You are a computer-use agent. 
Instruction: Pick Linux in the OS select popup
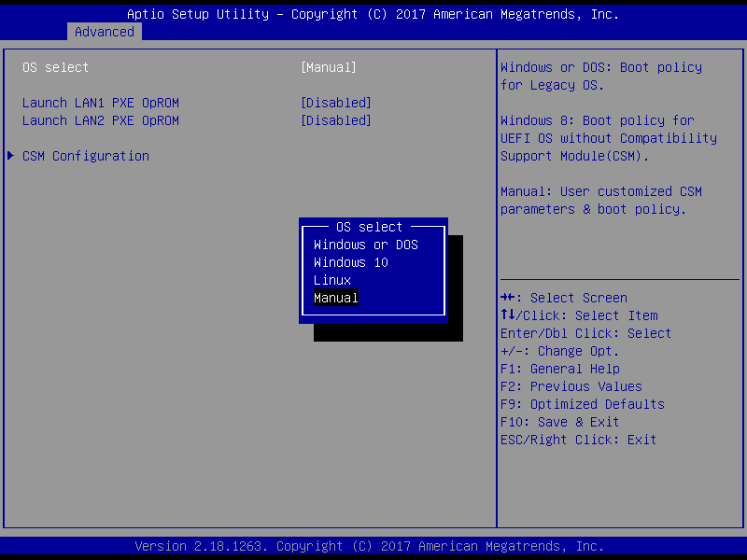point(332,280)
